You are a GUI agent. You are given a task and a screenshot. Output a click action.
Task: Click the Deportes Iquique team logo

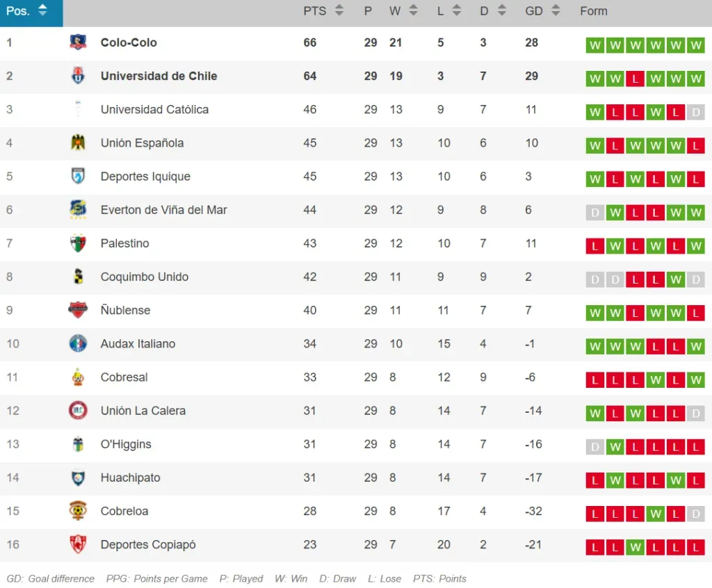point(78,177)
